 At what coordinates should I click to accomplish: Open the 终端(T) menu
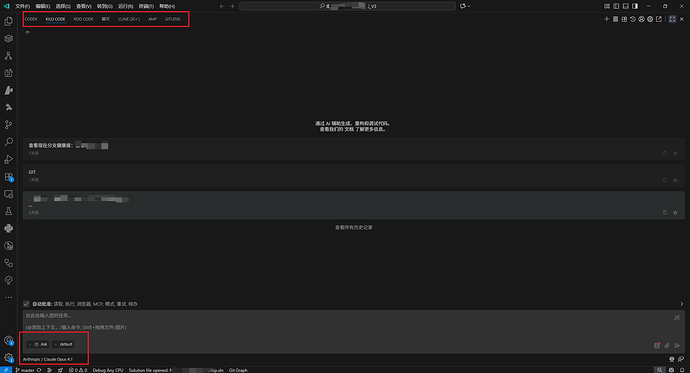[x=147, y=6]
